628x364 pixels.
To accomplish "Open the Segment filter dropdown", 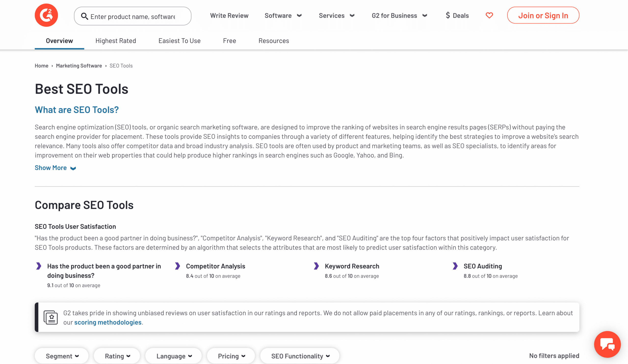I will tap(62, 356).
